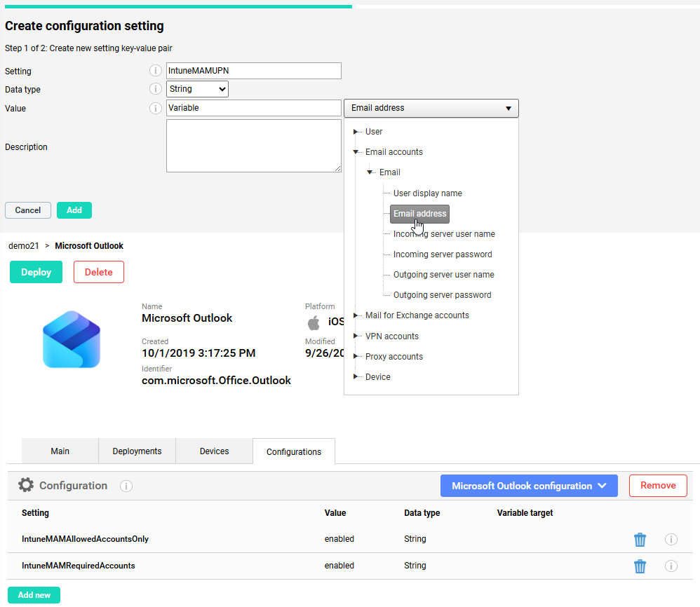Click the red Delete button
The width and height of the screenshot is (700, 607).
99,272
